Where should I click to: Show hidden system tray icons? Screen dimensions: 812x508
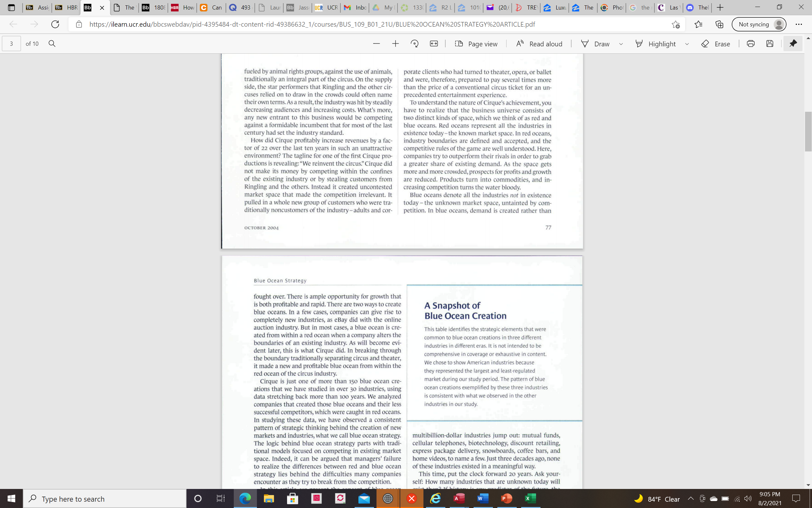click(x=691, y=498)
